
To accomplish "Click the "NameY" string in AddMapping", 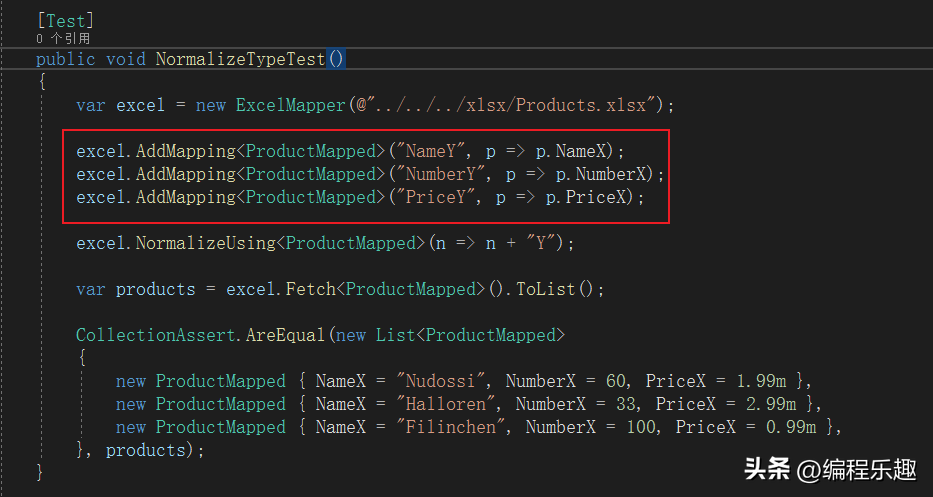I will (430, 151).
